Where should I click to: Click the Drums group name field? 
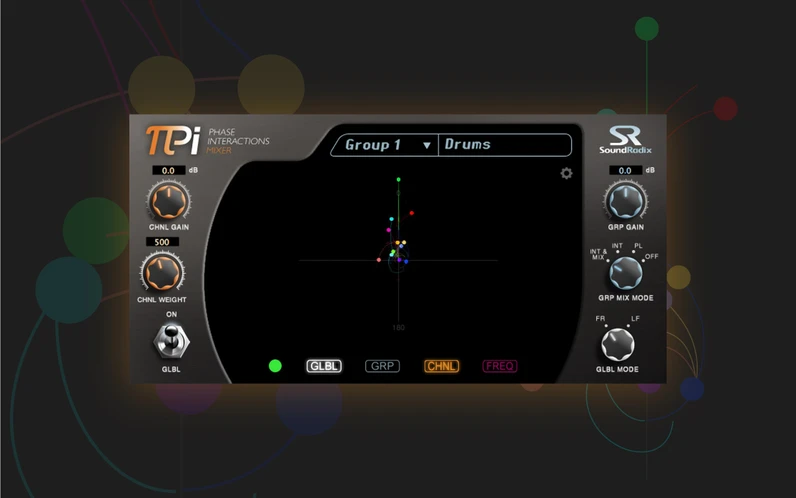click(x=505, y=145)
